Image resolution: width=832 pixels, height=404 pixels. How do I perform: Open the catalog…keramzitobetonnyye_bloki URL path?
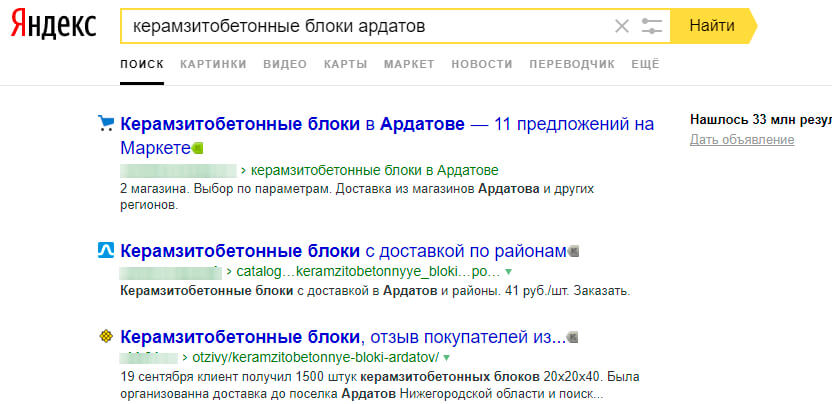pos(368,272)
